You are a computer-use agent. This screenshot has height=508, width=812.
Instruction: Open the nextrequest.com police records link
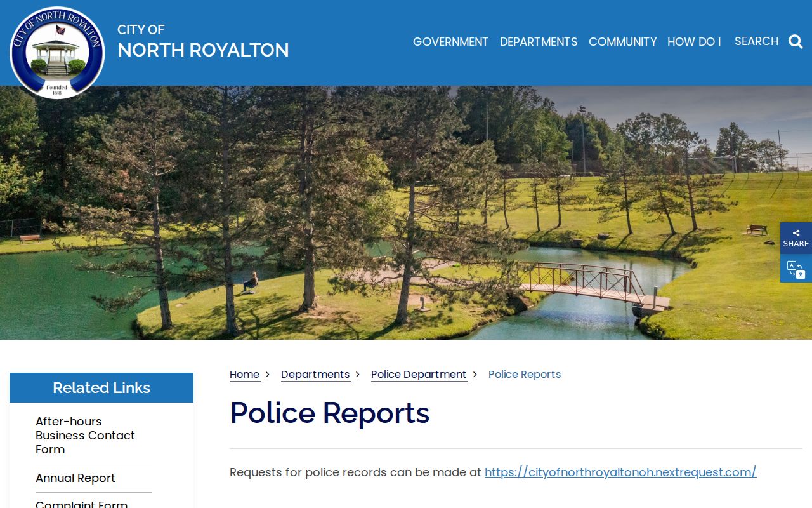click(x=620, y=472)
